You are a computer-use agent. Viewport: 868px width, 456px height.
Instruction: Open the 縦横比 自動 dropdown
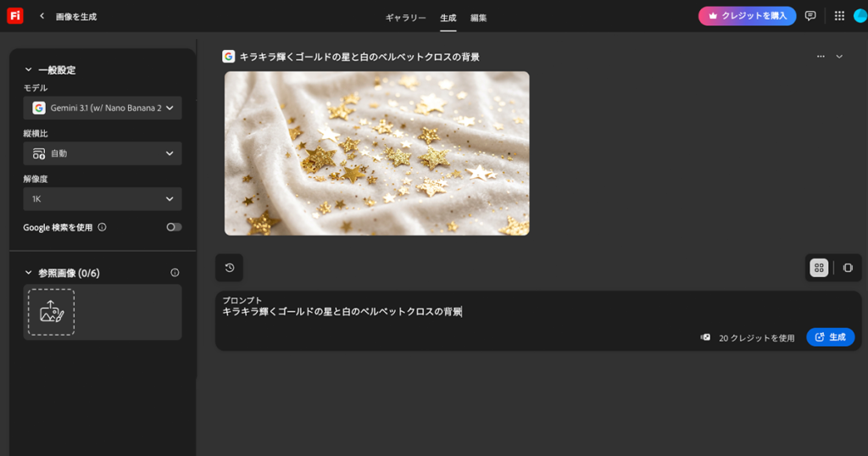coord(103,153)
